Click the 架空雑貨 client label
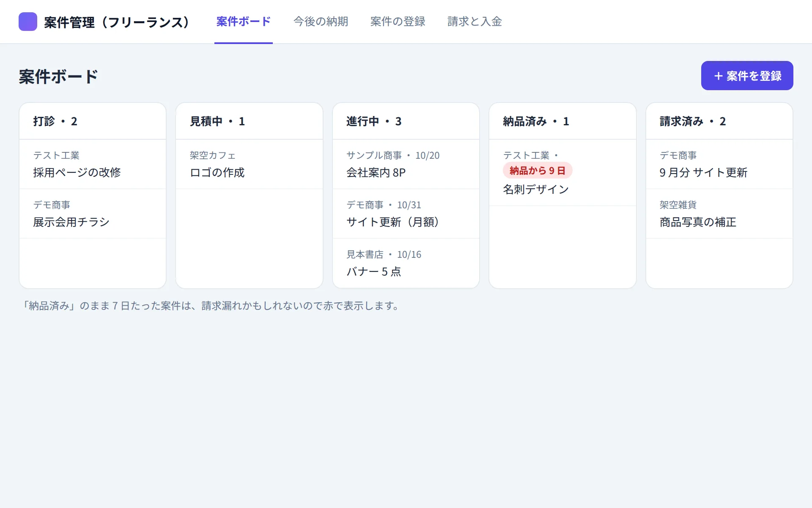 point(678,205)
